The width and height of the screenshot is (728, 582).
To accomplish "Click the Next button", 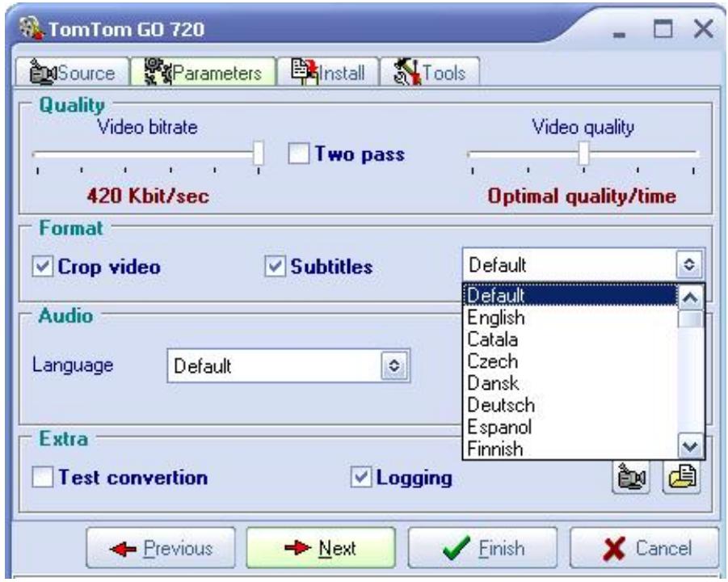I will tap(321, 548).
